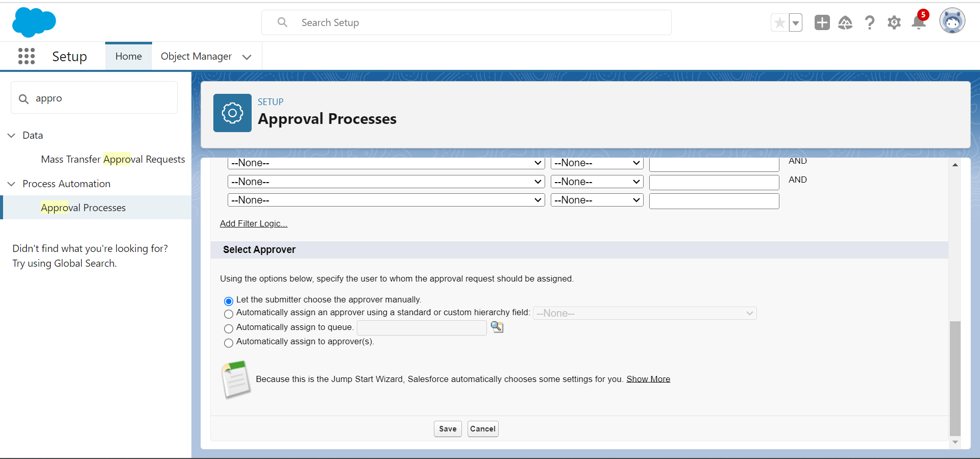Click the scrollbar up arrow

pyautogui.click(x=955, y=165)
